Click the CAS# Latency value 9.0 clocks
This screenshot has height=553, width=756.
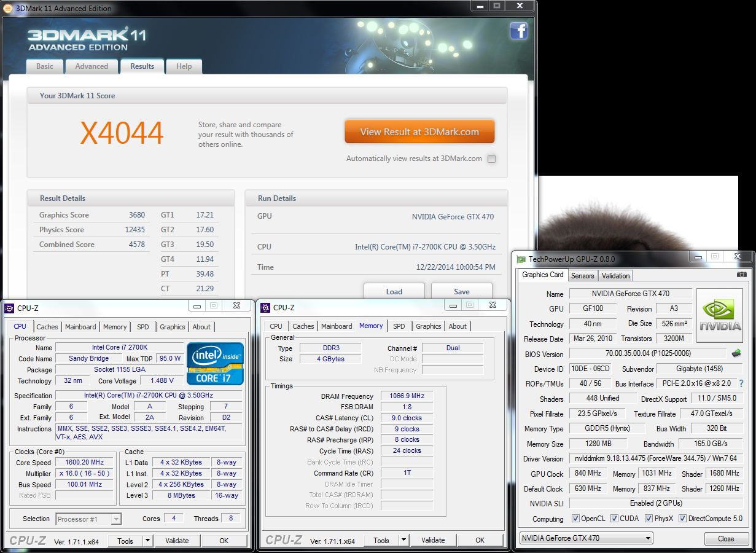click(x=407, y=418)
